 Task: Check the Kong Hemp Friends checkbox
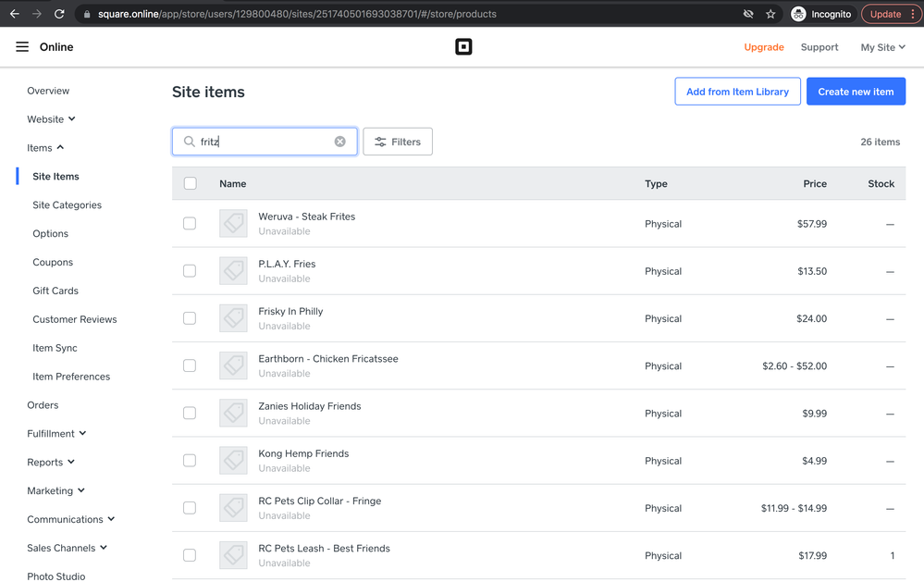190,461
